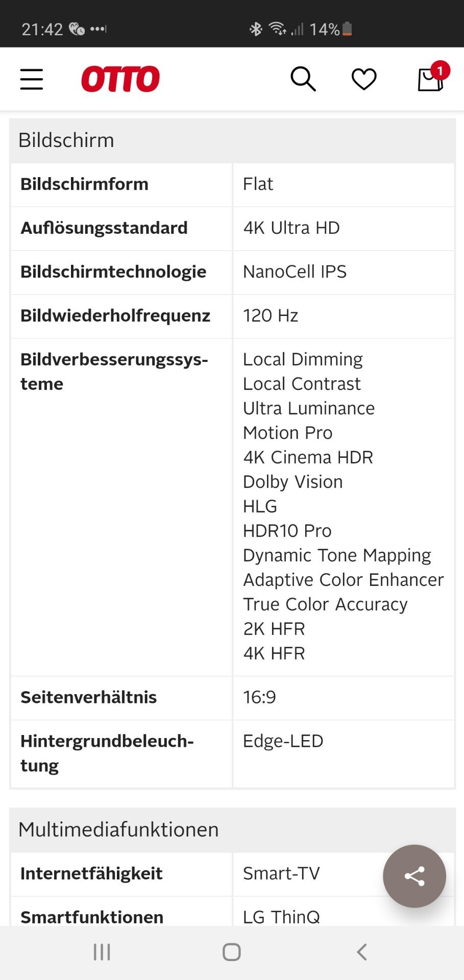Screen dimensions: 464x980
Task: Tap the 120 Hz refresh rate value
Action: (x=271, y=316)
